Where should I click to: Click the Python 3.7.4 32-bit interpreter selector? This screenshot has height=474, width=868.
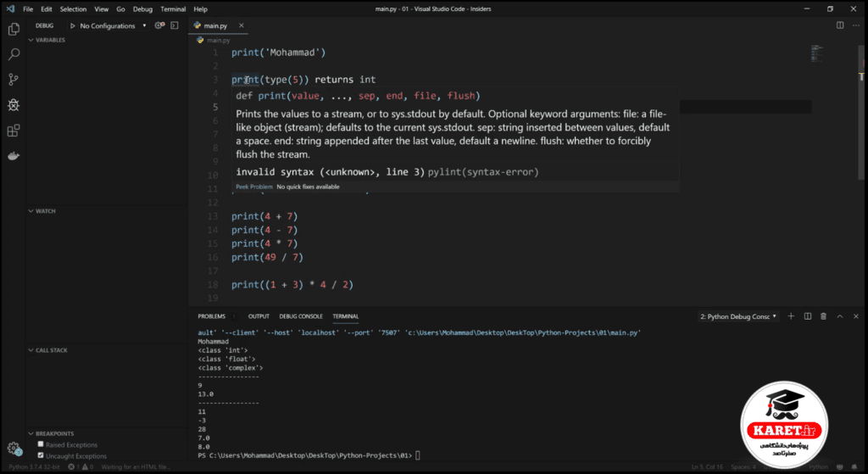pos(35,467)
